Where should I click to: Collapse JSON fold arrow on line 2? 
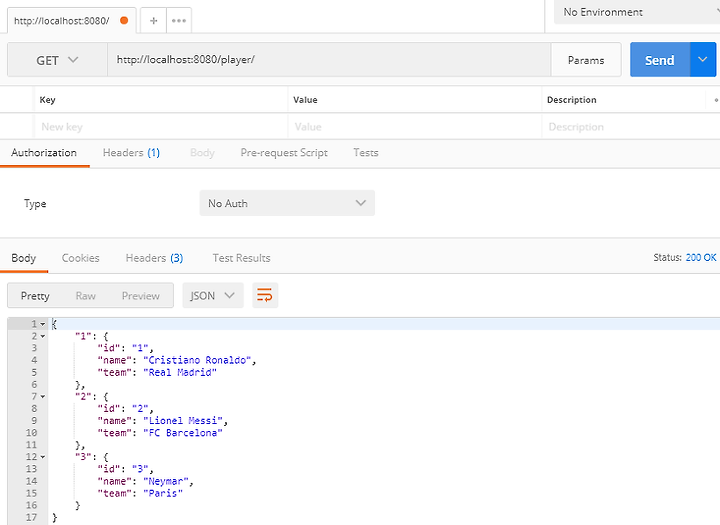43,336
